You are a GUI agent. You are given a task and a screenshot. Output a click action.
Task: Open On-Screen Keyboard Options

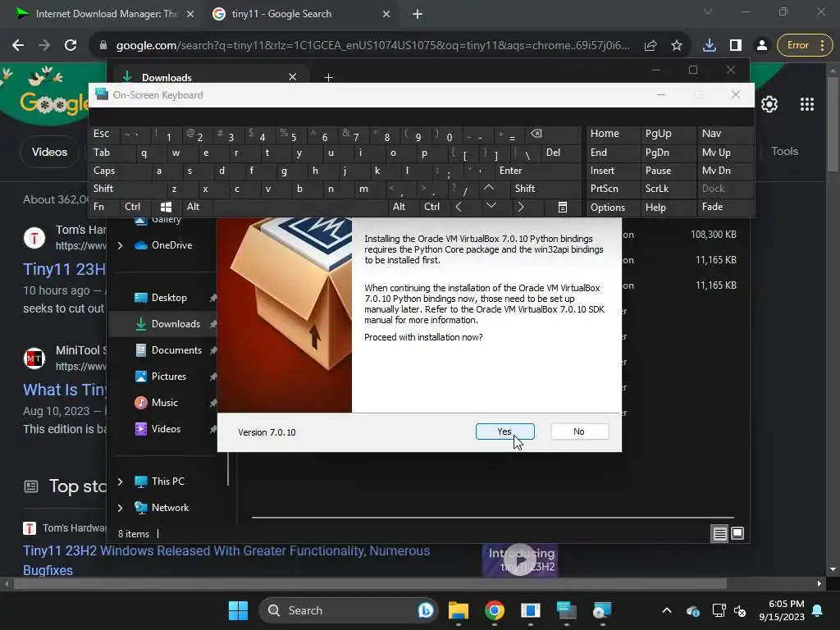coord(612,208)
